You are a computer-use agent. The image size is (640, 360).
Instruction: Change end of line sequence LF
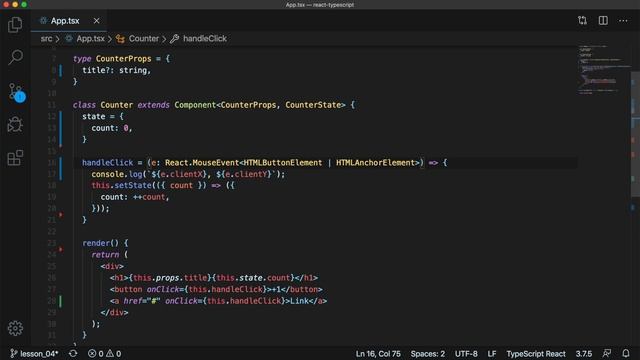tap(492, 353)
